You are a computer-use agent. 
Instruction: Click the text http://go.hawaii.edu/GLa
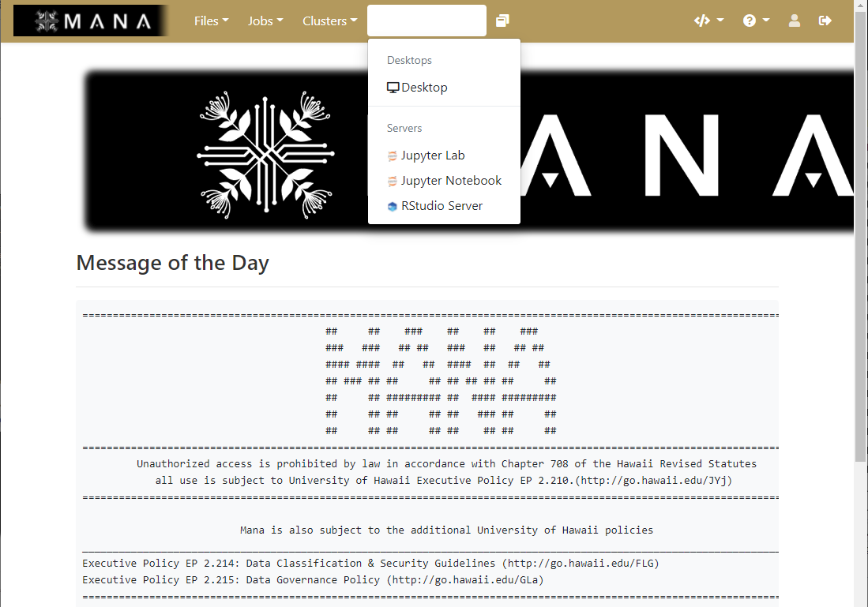click(465, 580)
